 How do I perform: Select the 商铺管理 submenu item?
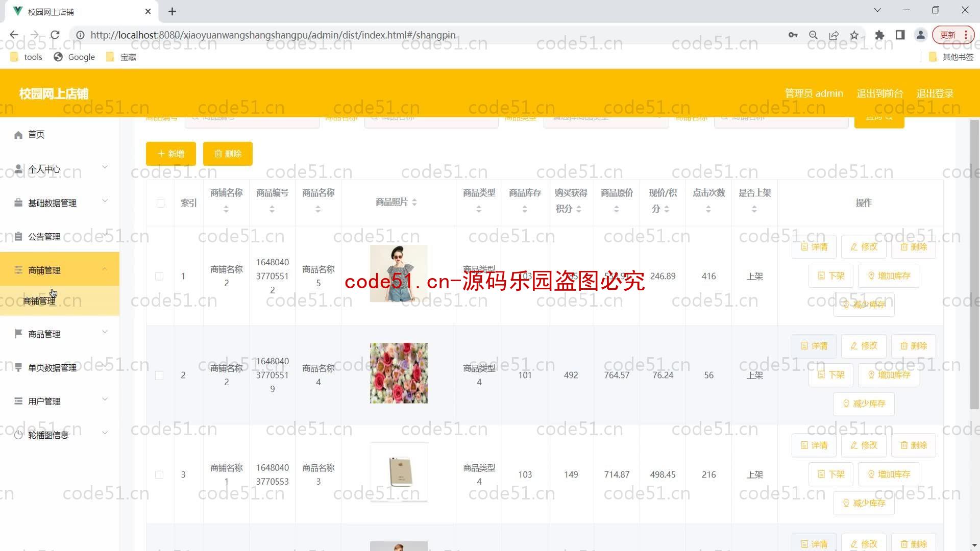(x=60, y=301)
